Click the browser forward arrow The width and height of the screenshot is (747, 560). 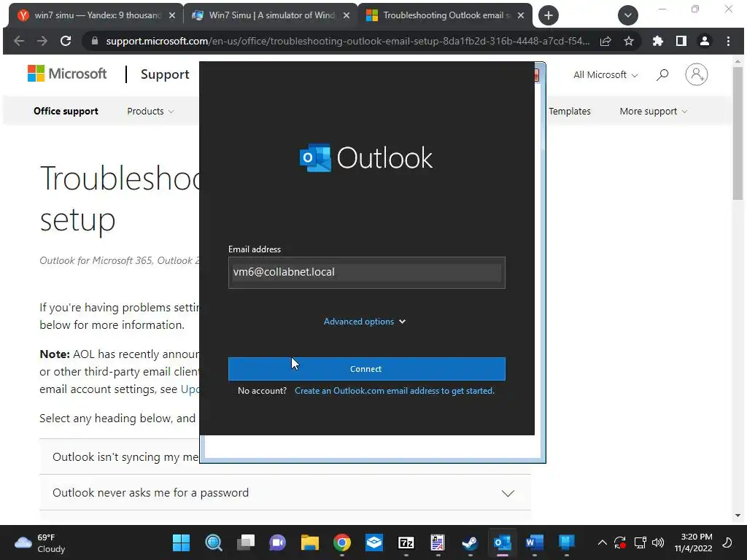click(x=42, y=41)
